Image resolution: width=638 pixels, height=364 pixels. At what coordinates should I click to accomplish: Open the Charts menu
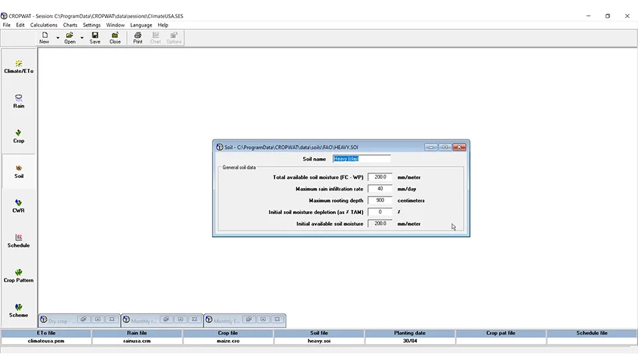click(x=70, y=25)
